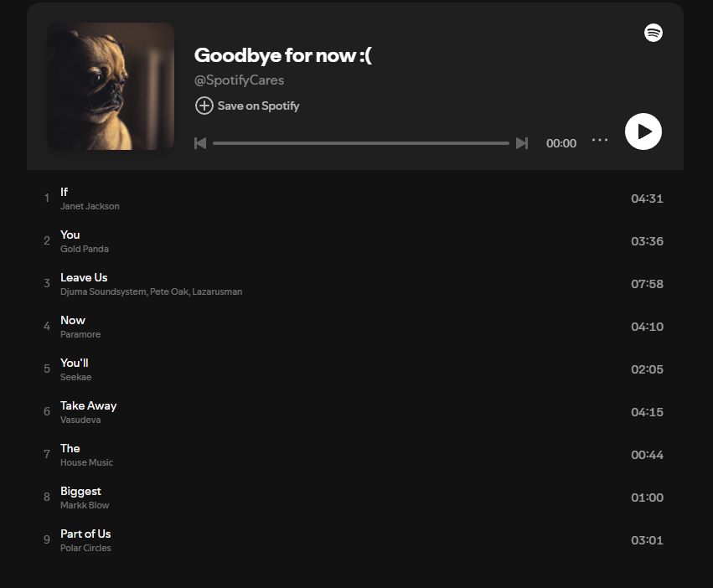Click the 00:00 elapsed time display
Screen dimensions: 713x588
point(561,143)
